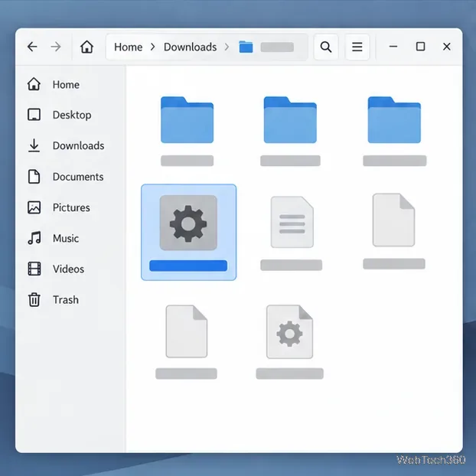Screen dimensions: 476x476
Task: Click the Documents sidebar page icon
Action: (x=34, y=177)
